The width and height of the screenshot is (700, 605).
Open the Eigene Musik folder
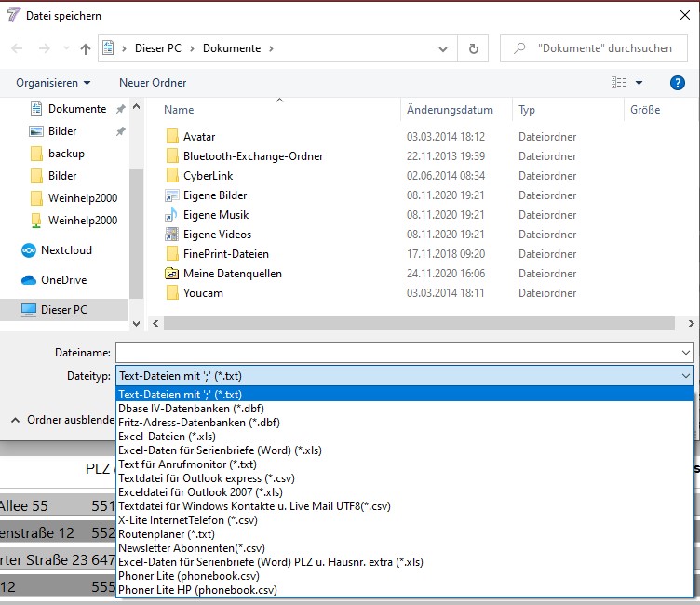pos(216,215)
